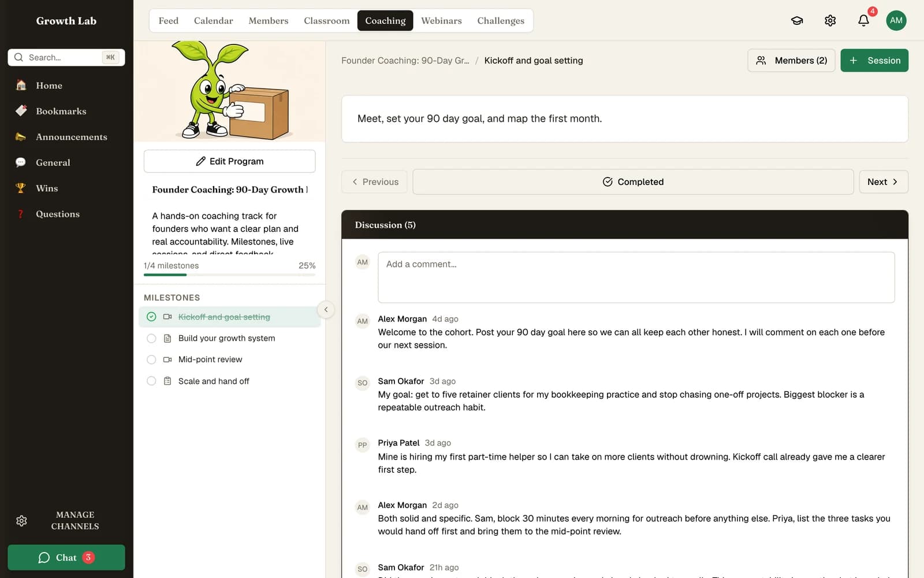Add a new Session
The width and height of the screenshot is (924, 578).
tap(874, 61)
